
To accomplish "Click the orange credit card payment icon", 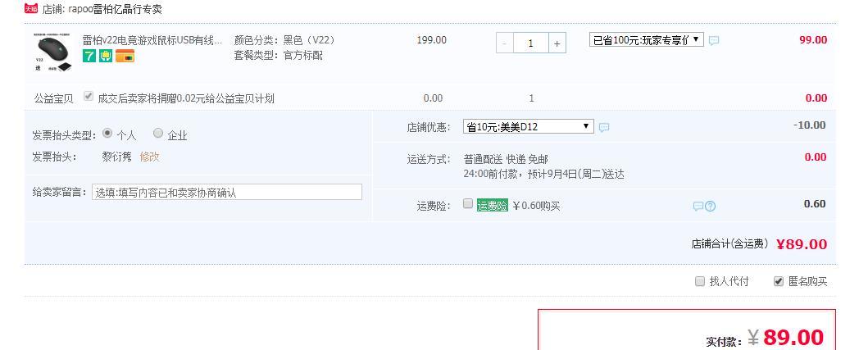I will [x=125, y=56].
